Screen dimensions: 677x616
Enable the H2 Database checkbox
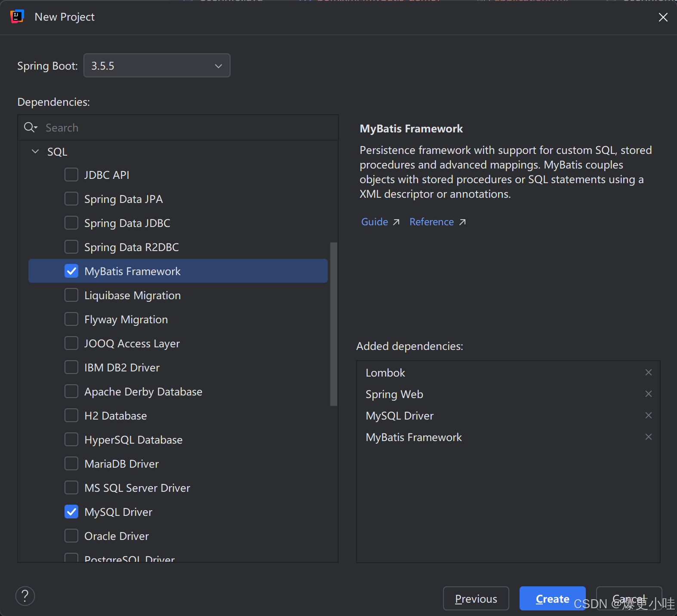pos(71,415)
